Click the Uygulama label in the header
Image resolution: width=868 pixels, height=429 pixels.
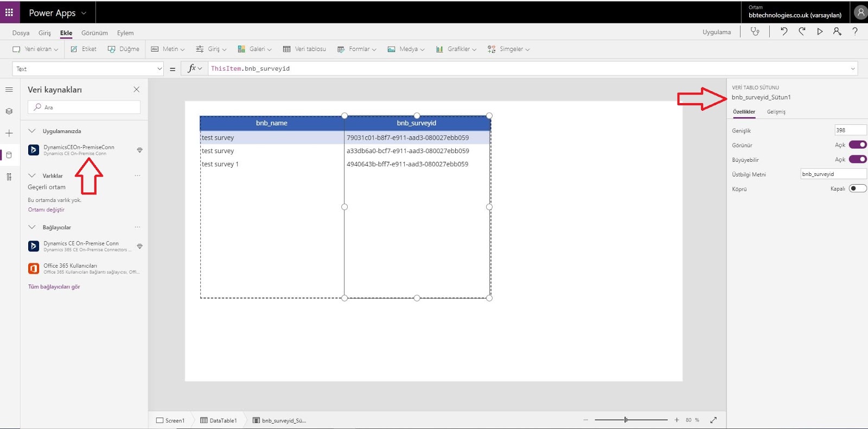(717, 32)
